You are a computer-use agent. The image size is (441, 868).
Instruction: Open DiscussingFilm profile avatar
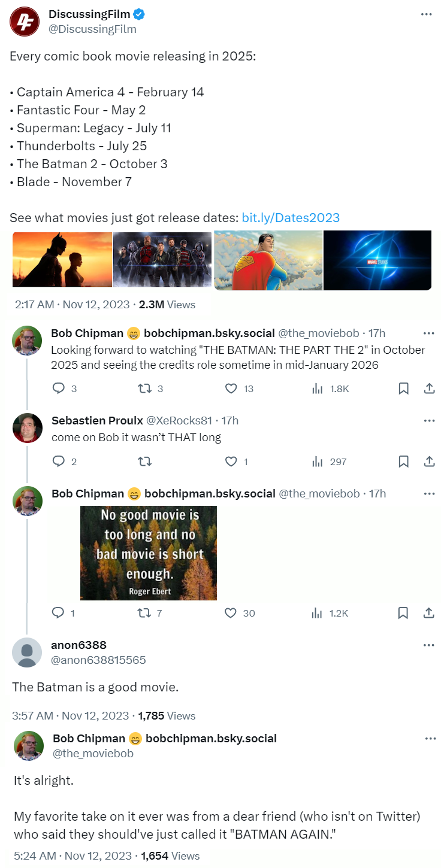tap(25, 22)
